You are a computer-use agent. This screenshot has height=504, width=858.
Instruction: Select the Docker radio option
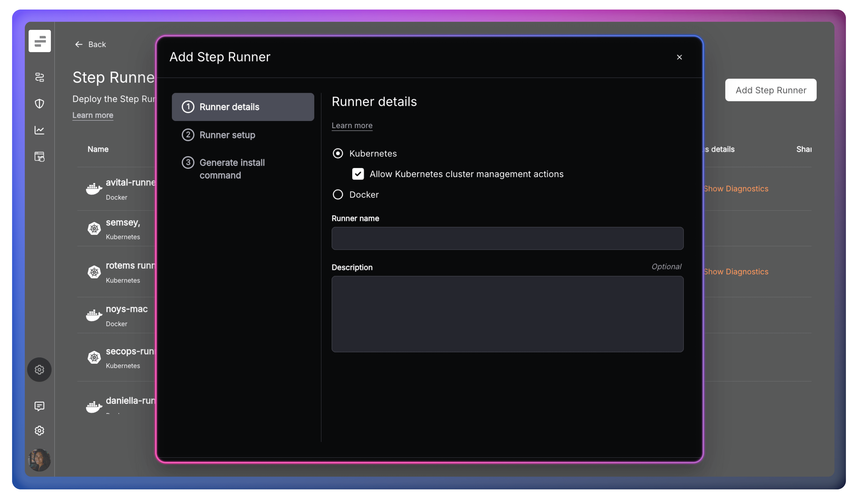338,195
